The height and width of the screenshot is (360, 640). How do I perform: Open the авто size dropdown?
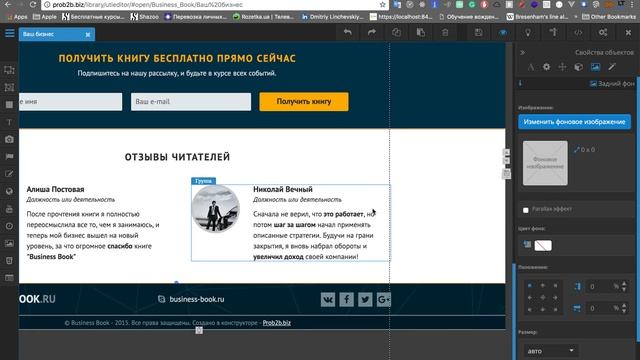click(550, 351)
